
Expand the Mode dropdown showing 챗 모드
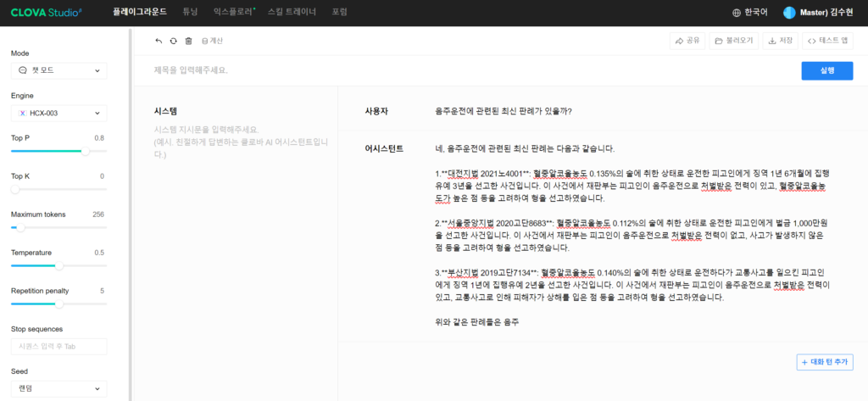pos(58,70)
